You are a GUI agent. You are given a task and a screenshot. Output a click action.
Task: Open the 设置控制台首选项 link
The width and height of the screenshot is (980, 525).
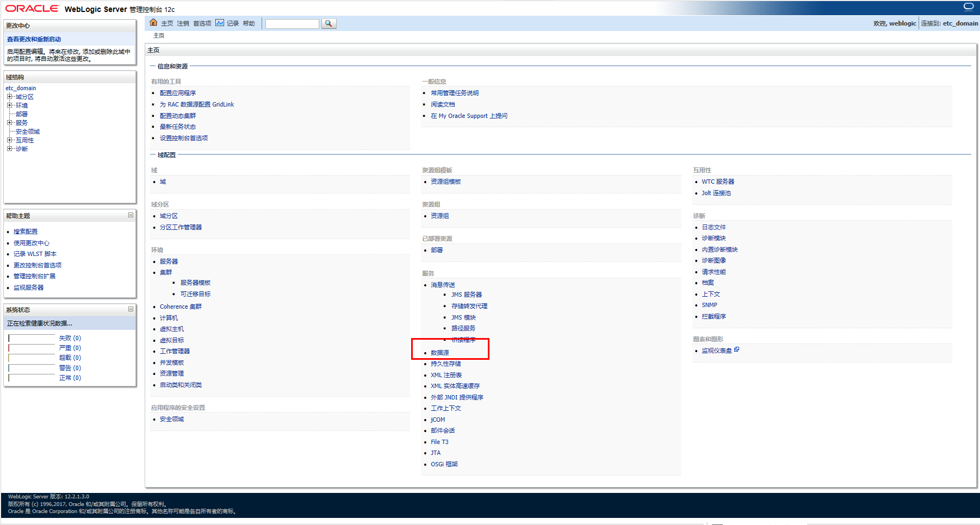pos(184,138)
